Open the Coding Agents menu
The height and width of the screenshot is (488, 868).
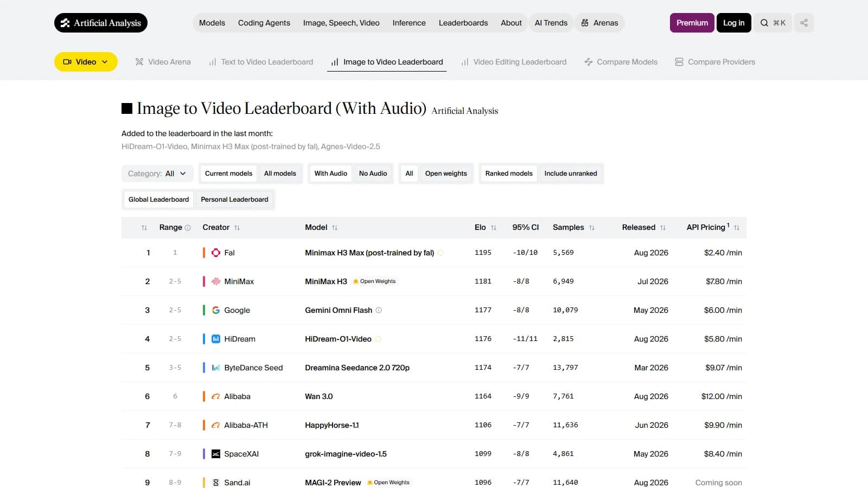[264, 23]
